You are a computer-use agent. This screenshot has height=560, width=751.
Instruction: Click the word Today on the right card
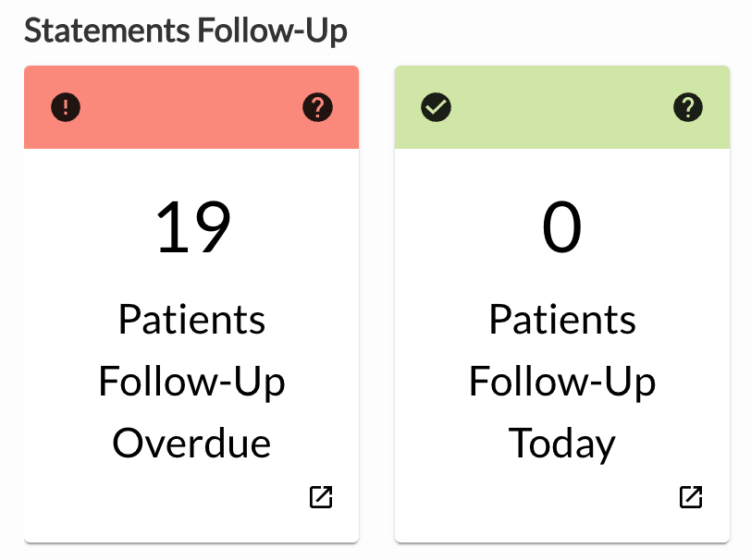tap(561, 444)
